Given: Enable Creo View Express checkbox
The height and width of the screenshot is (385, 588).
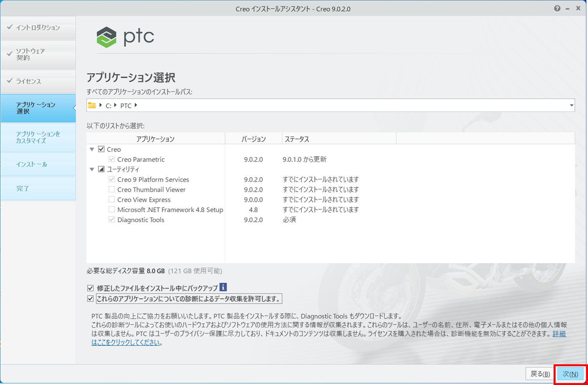Looking at the screenshot, I should (x=112, y=200).
